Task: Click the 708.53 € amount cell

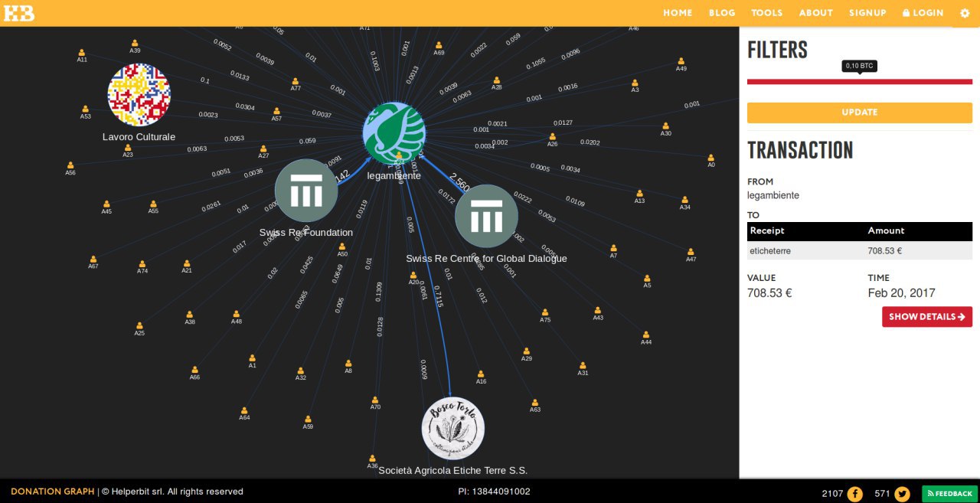Action: pyautogui.click(x=886, y=250)
